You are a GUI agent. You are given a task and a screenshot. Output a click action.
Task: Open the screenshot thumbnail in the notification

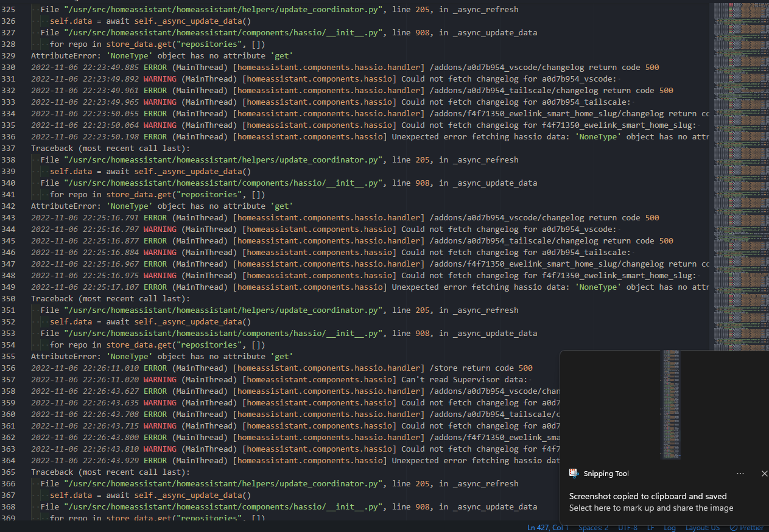(x=670, y=404)
